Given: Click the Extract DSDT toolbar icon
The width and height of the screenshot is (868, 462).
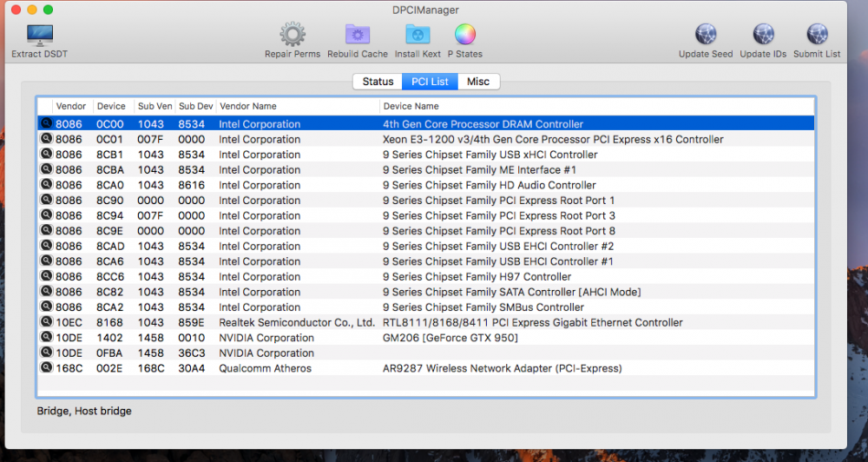Looking at the screenshot, I should pos(40,36).
